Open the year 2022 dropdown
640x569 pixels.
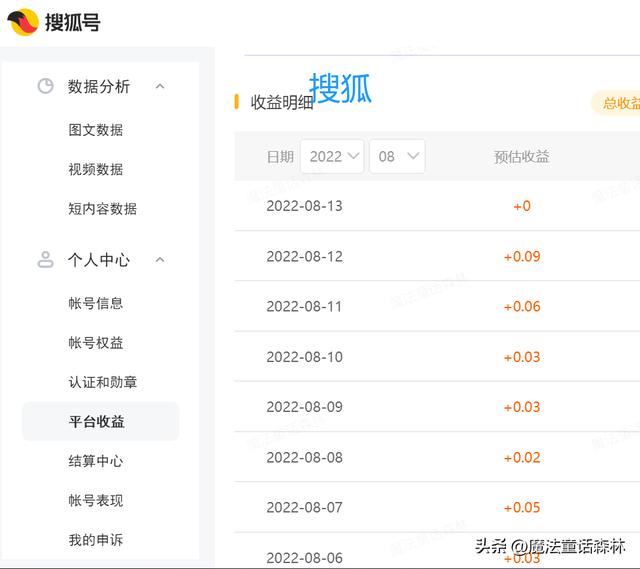point(331,157)
